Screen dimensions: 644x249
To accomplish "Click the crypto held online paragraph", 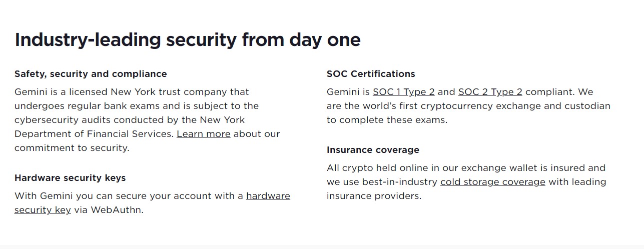I will pyautogui.click(x=466, y=182).
